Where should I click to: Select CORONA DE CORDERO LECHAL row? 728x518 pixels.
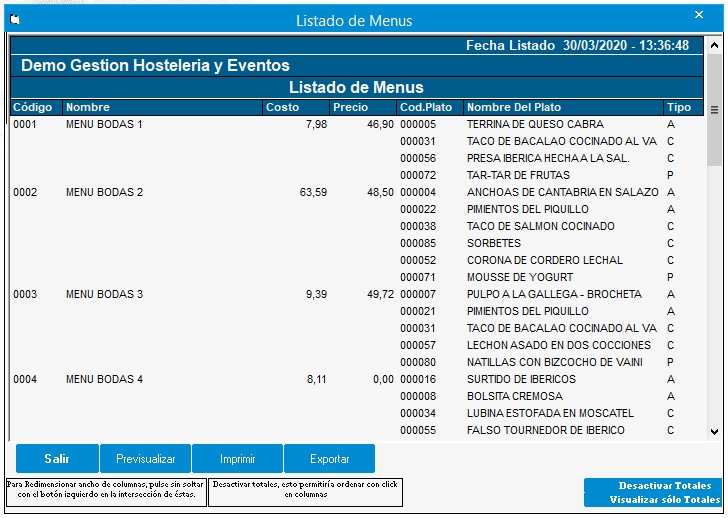pyautogui.click(x=545, y=260)
